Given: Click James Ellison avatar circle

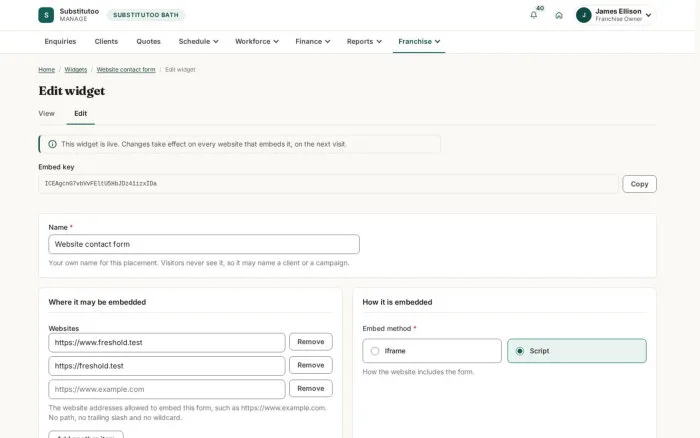Looking at the screenshot, I should pyautogui.click(x=583, y=15).
